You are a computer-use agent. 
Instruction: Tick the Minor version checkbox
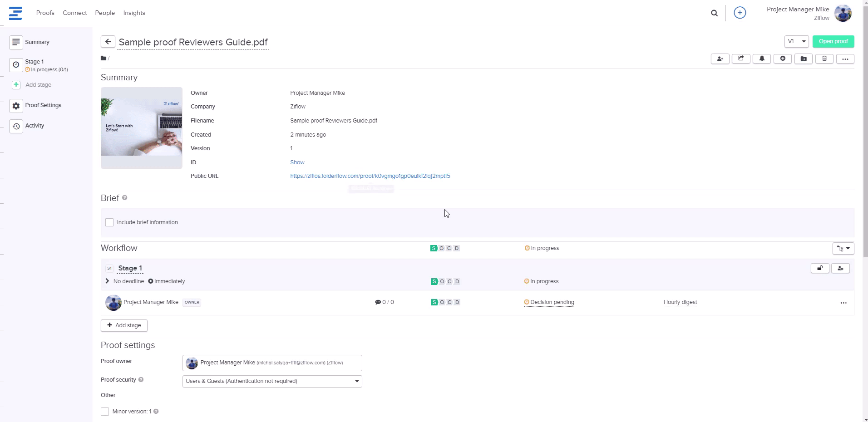tap(105, 412)
